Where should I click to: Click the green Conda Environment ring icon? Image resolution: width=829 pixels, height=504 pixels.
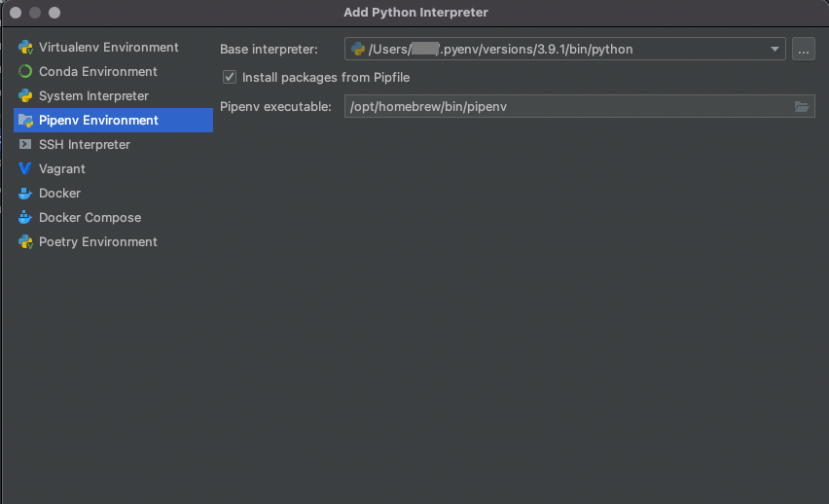[x=25, y=71]
